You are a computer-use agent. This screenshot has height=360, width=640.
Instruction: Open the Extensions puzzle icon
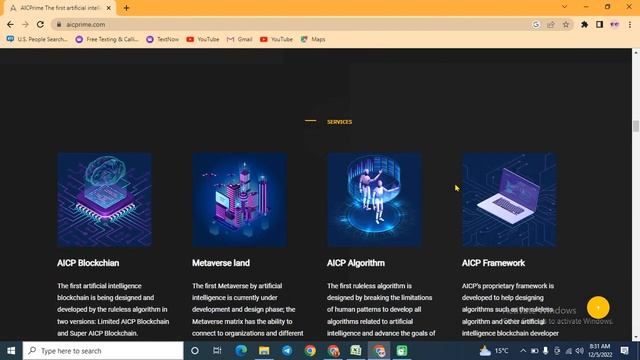point(584,24)
